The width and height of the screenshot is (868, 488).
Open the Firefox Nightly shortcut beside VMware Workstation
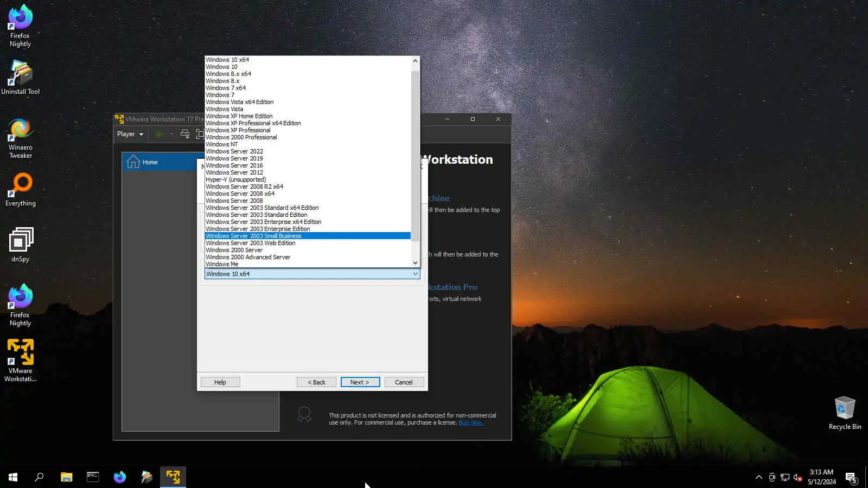(20, 305)
